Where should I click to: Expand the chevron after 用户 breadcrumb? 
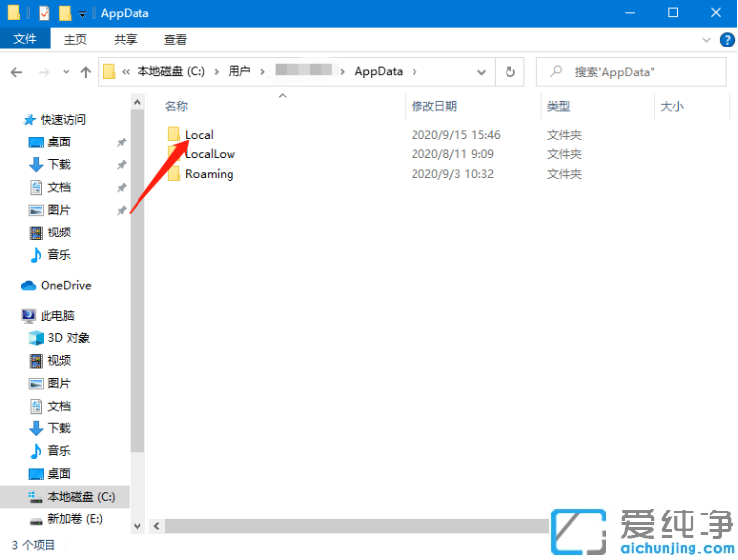tap(262, 72)
